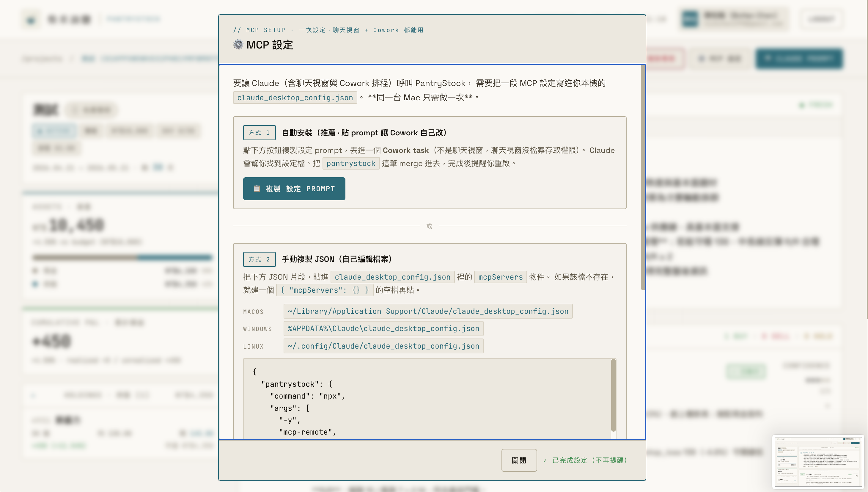The height and width of the screenshot is (492, 868).
Task: Click the clipboard icon on the copy prompt button
Action: [x=257, y=189]
